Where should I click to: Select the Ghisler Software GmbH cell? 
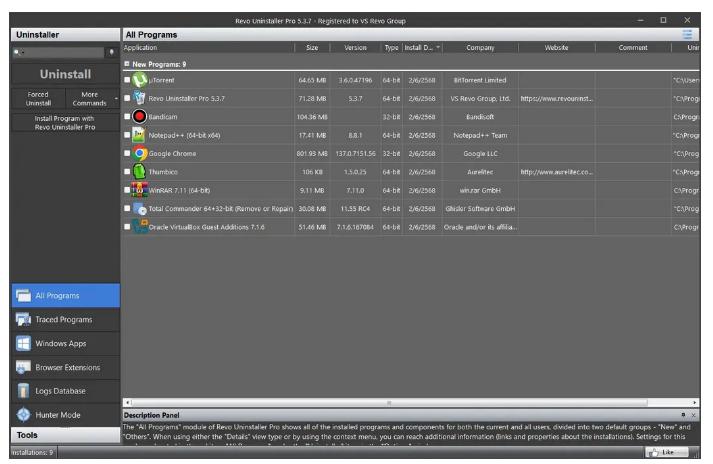[x=480, y=209]
